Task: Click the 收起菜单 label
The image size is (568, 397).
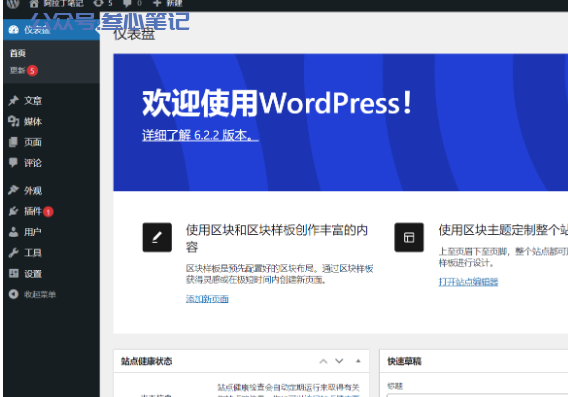Action: coord(40,294)
